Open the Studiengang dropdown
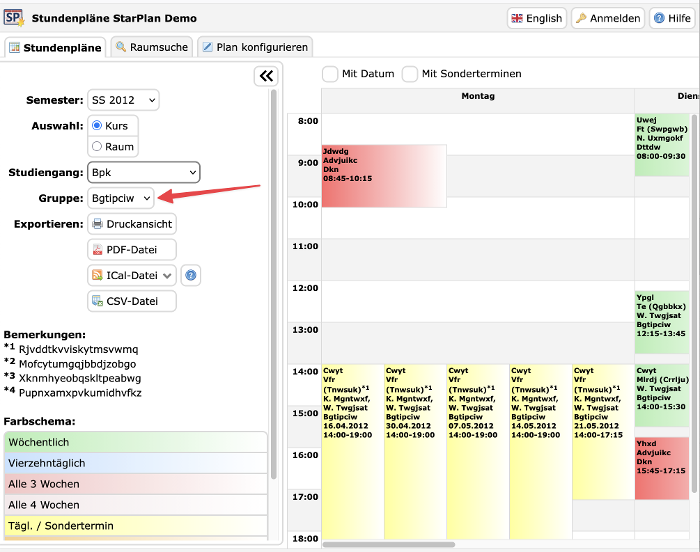 point(143,172)
